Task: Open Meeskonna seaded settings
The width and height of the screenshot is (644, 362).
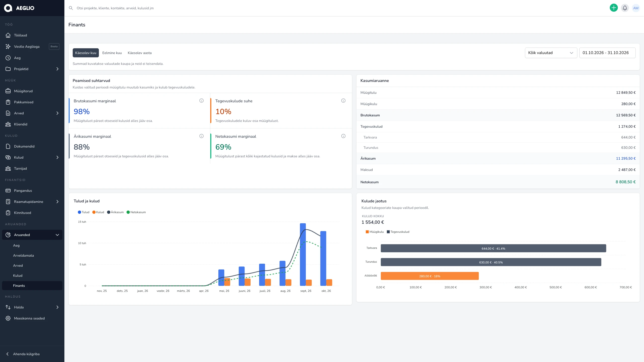Action: [x=32, y=318]
